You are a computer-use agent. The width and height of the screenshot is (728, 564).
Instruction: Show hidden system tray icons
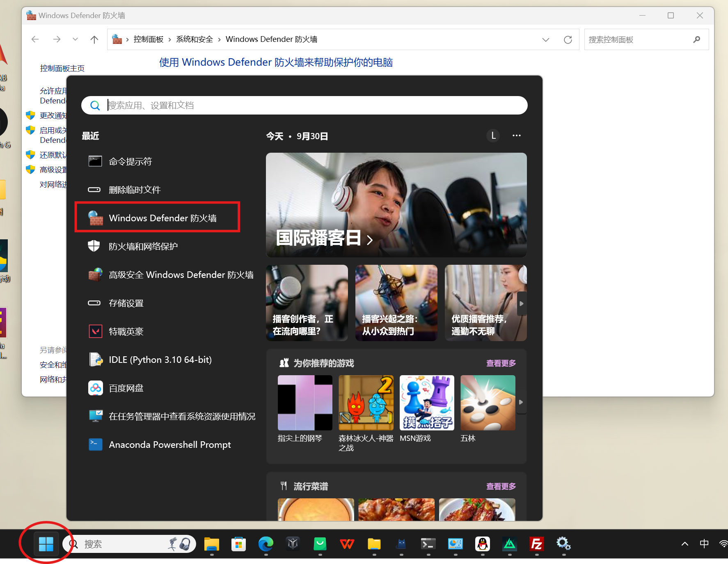coord(685,544)
